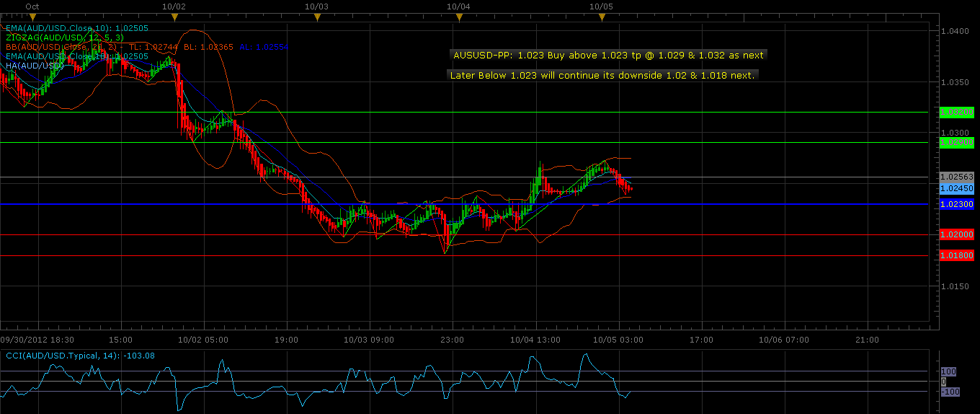Click the 10/06 07:00 time axis label

click(783, 339)
